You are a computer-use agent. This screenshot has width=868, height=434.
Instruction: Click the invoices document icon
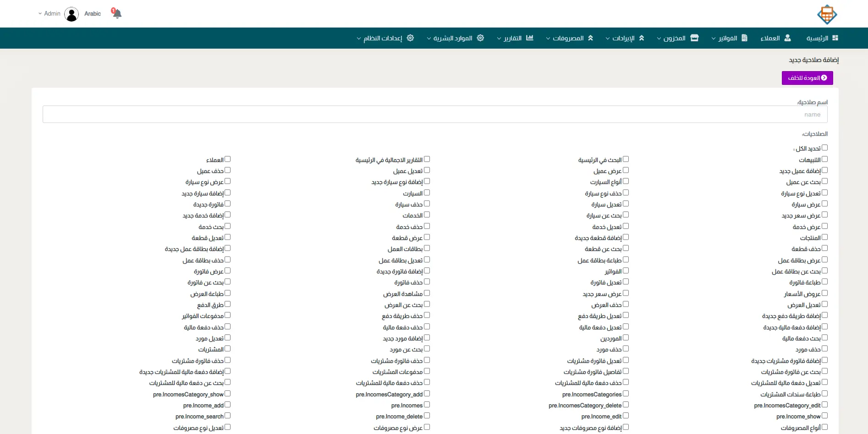744,38
